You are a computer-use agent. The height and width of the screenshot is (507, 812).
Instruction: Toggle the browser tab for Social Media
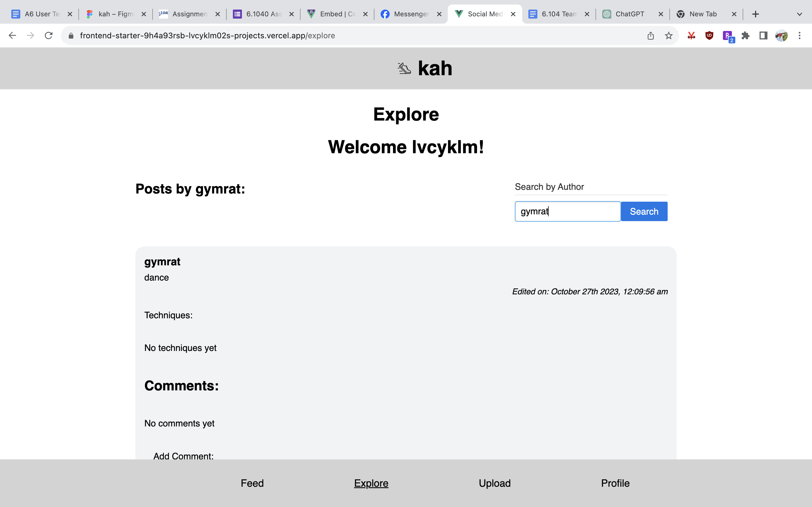(x=485, y=13)
